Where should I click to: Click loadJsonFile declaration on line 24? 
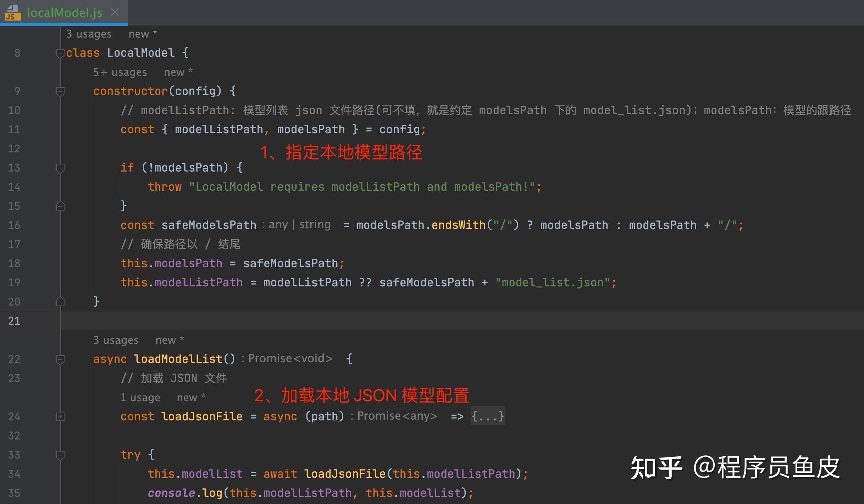202,417
